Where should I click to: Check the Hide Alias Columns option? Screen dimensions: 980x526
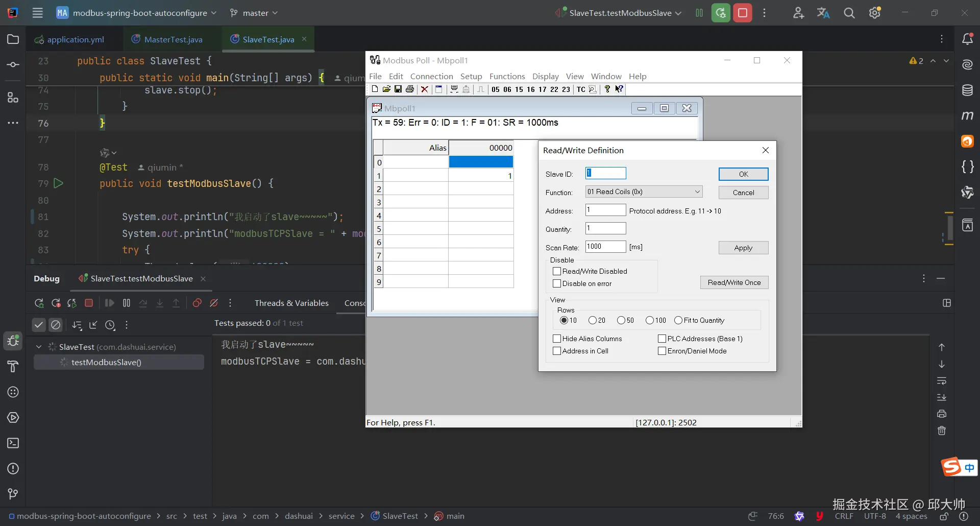point(557,339)
